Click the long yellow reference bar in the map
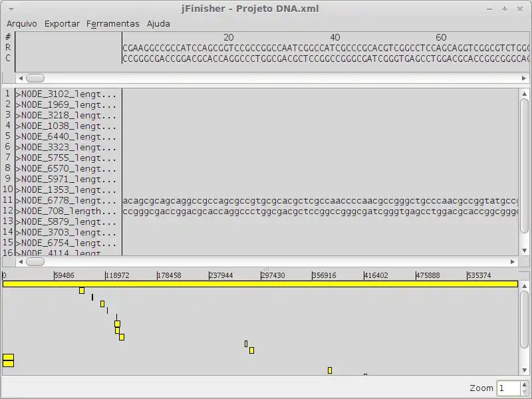The image size is (532, 399). pos(260,284)
